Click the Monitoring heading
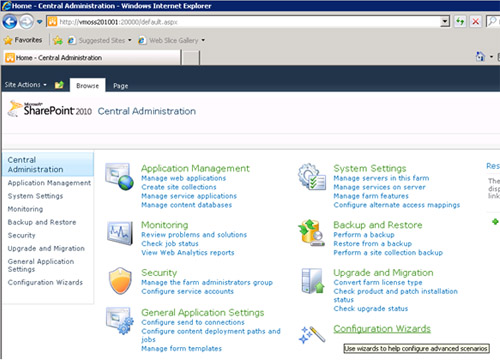Viewport: 500px width, 360px height. [165, 225]
